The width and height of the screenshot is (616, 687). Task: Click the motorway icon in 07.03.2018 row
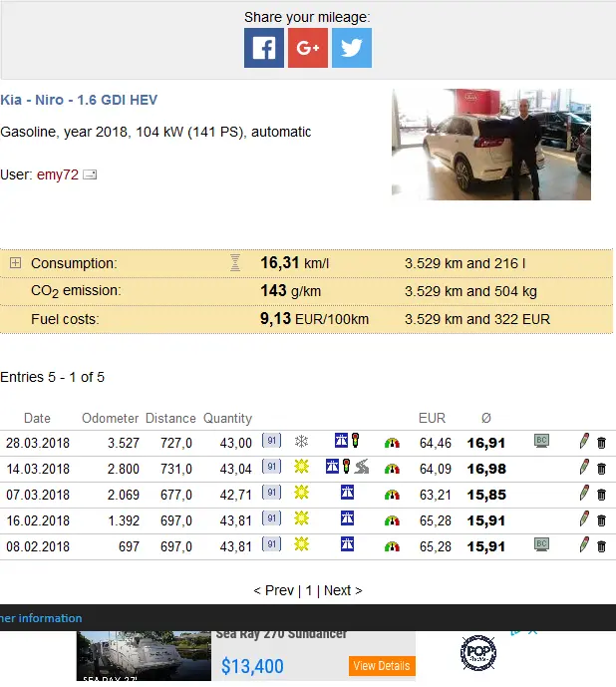(347, 493)
